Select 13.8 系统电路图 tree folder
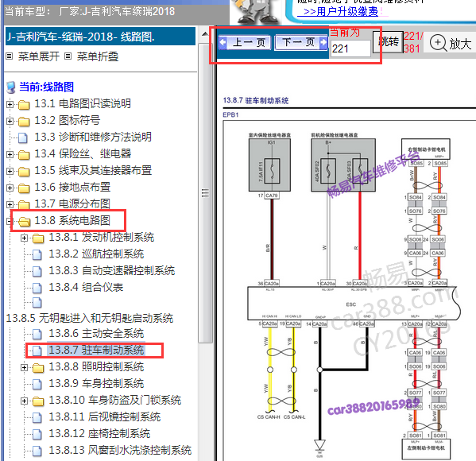 [x=72, y=220]
